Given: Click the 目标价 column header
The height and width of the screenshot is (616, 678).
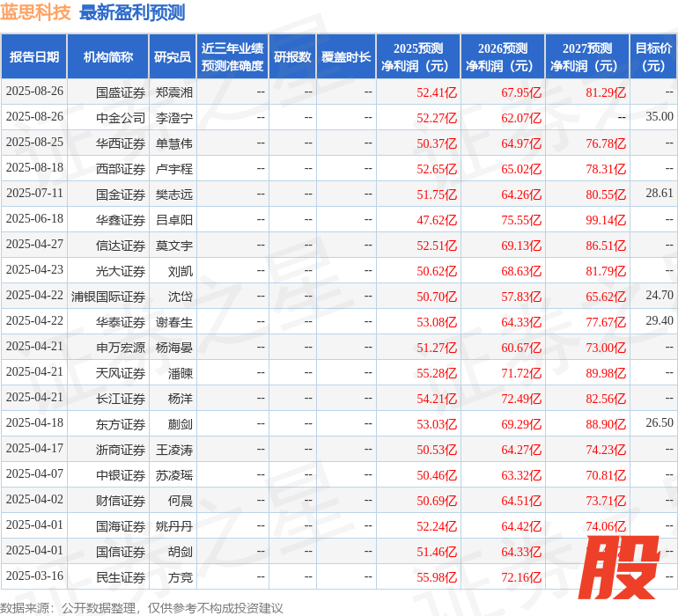Looking at the screenshot, I should point(653,57).
